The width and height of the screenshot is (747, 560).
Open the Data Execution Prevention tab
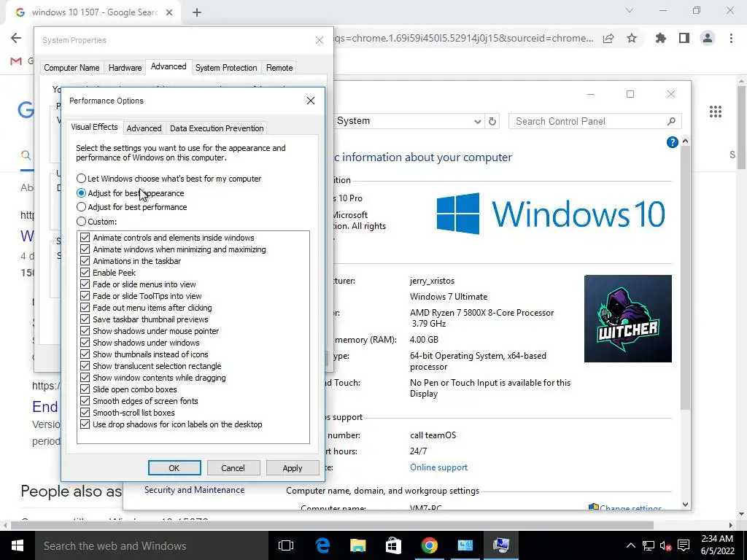click(217, 128)
